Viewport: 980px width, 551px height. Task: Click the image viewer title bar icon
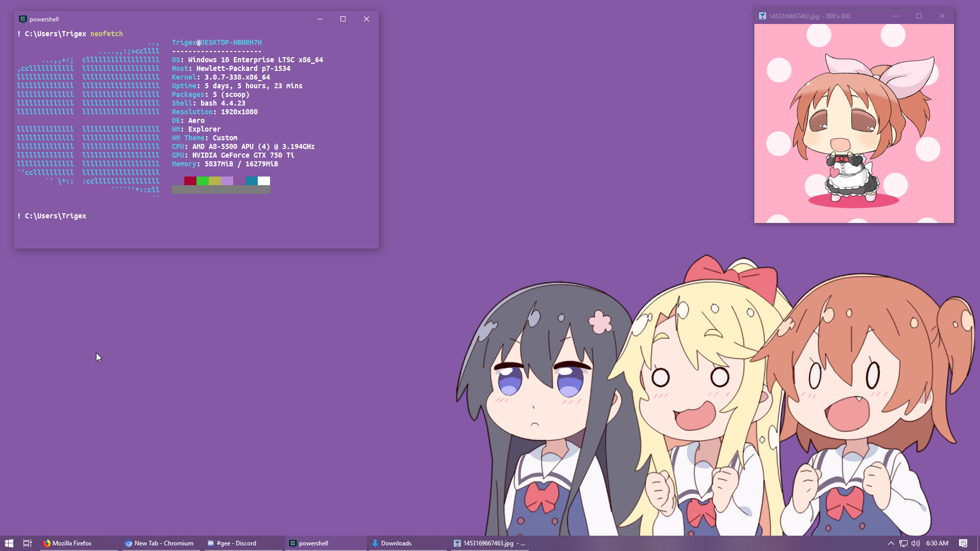pos(762,16)
